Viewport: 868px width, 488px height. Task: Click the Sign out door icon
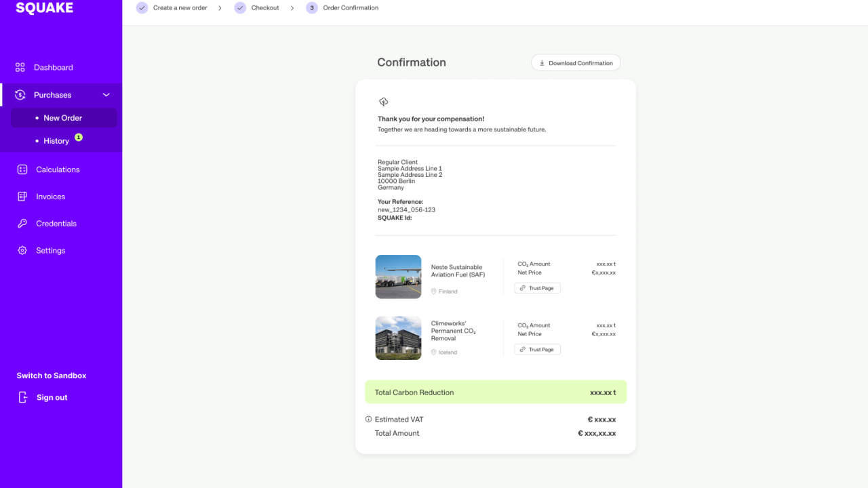tap(23, 397)
